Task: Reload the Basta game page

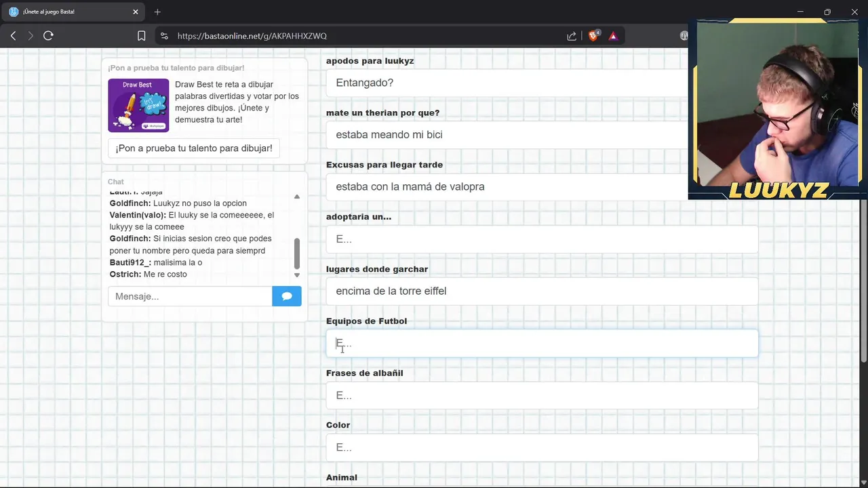Action: point(48,36)
